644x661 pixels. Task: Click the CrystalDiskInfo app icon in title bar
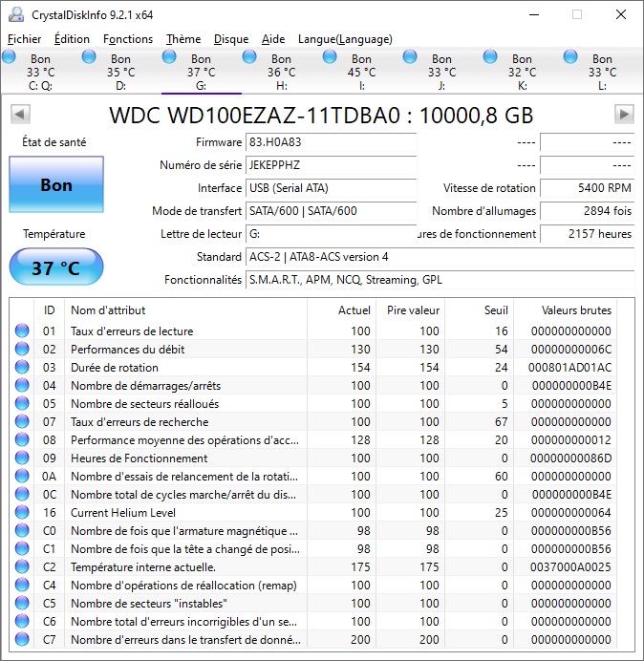[16, 14]
